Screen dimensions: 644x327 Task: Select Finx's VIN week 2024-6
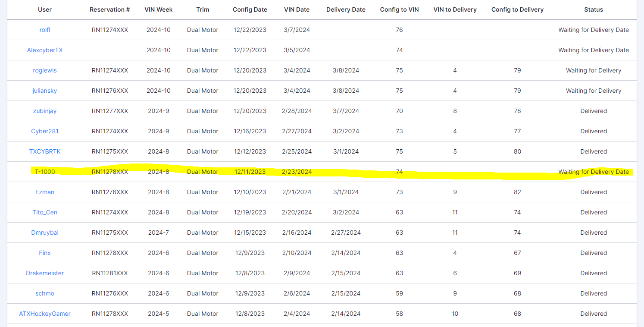tap(159, 253)
